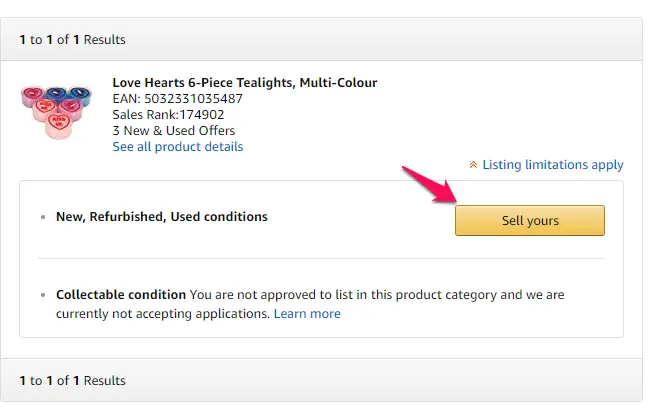Click the pink arrow annotation
Screen dimensions: 658x410
click(430, 185)
